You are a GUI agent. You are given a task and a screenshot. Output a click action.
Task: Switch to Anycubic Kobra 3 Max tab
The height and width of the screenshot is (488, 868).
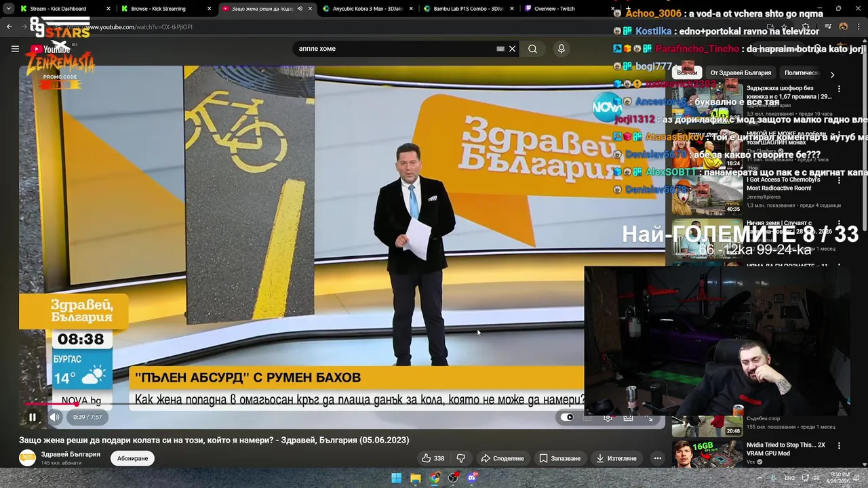(x=368, y=9)
